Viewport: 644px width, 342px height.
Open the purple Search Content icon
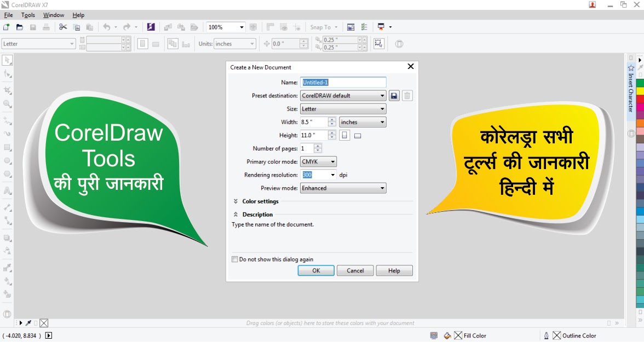click(151, 27)
